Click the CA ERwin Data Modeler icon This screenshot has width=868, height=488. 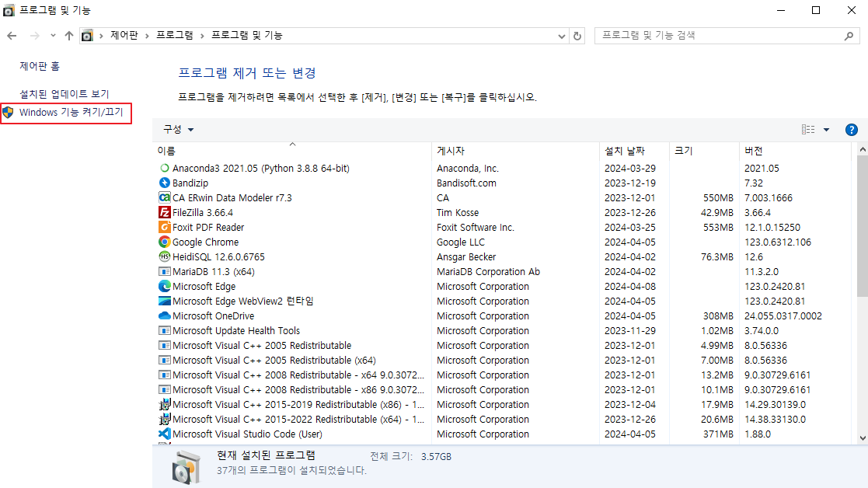click(x=165, y=197)
